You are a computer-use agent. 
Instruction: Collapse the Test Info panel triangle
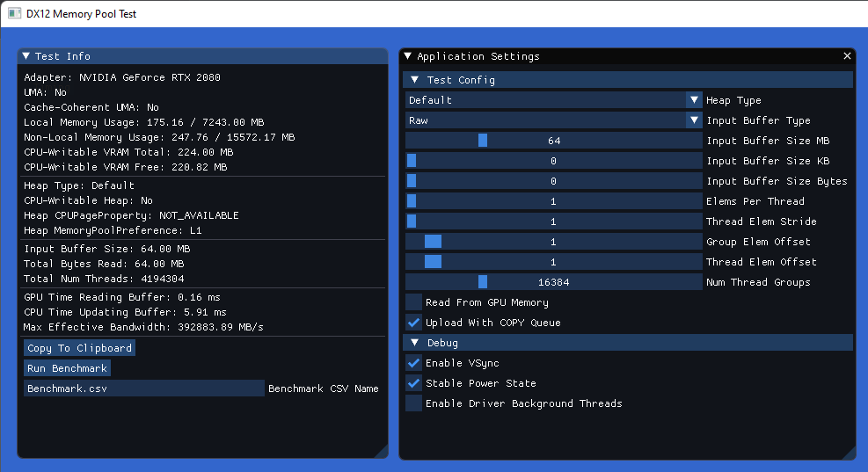[x=26, y=56]
